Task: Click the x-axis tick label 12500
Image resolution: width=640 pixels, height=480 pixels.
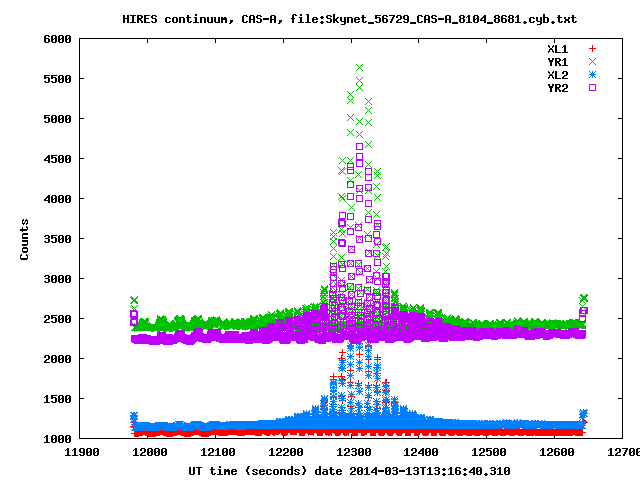Action: click(489, 452)
